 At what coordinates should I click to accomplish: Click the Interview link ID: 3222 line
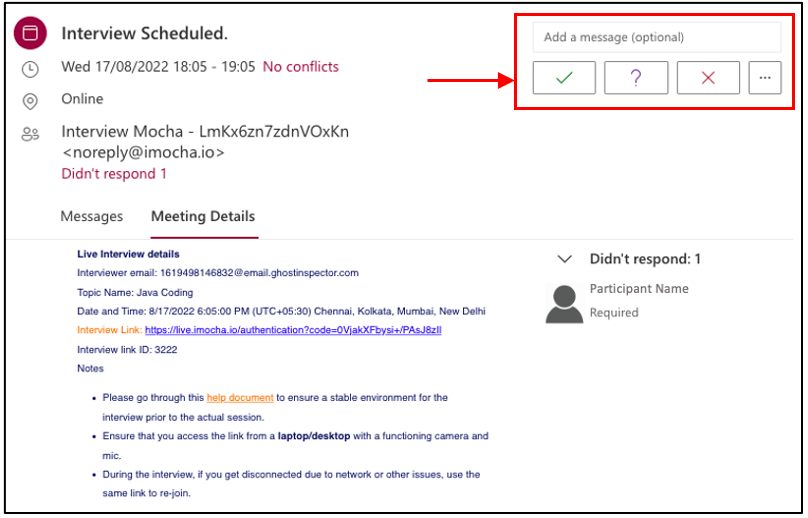coord(127,350)
